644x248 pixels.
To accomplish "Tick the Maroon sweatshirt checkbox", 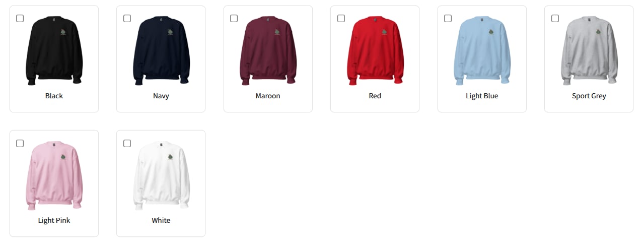I will point(234,19).
